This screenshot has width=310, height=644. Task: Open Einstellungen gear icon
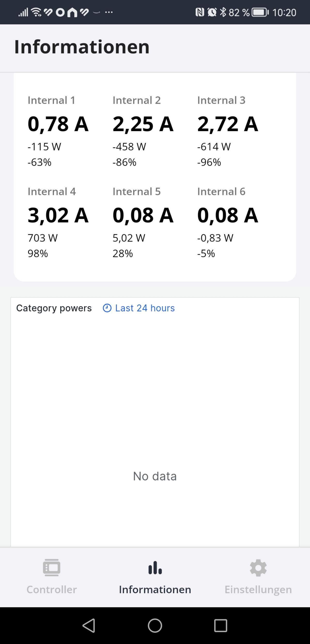pyautogui.click(x=258, y=568)
